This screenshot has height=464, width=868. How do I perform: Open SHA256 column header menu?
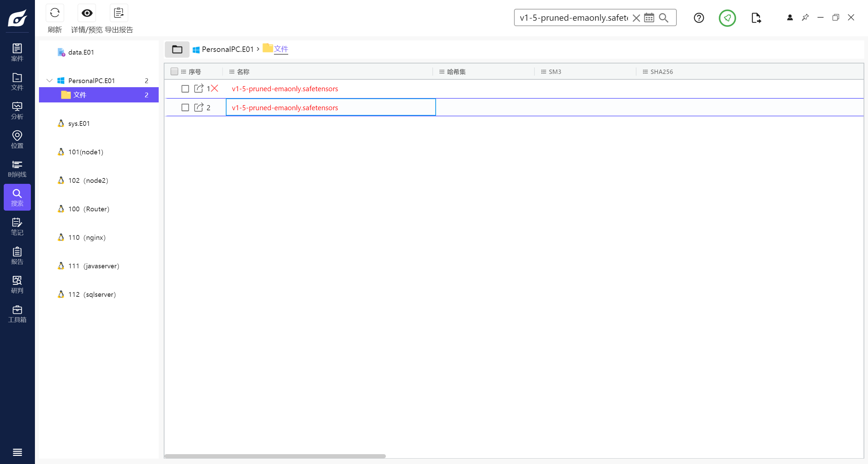(645, 72)
